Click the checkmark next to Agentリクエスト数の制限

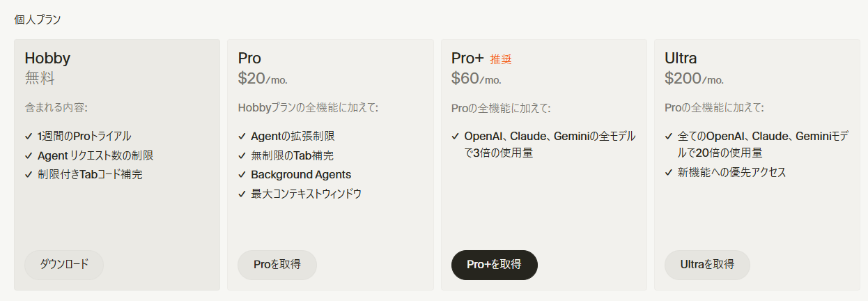29,156
